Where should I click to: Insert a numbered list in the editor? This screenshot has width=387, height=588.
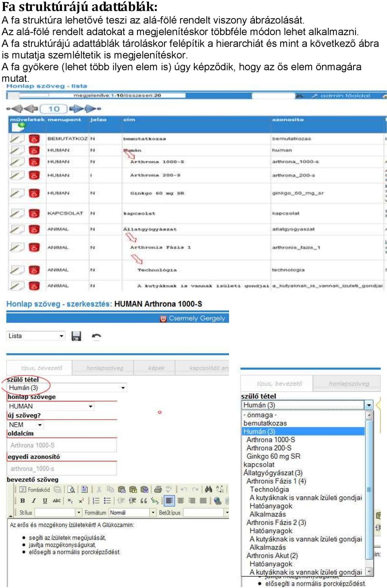point(96,501)
